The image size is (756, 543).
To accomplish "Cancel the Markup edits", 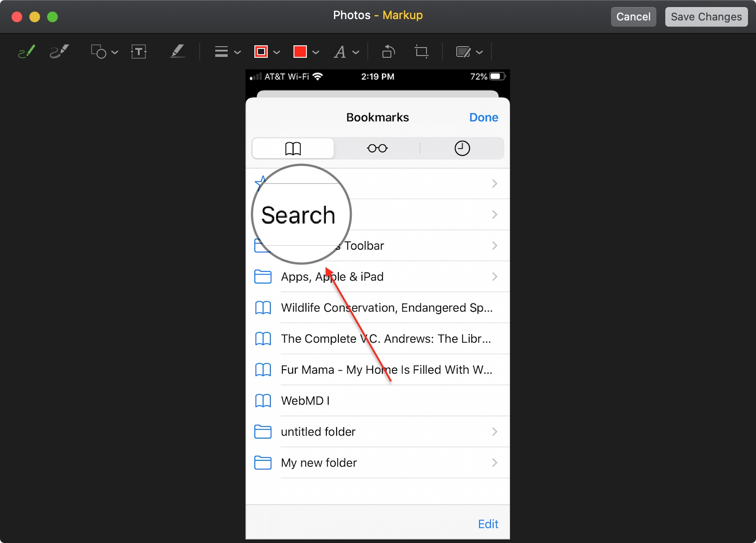I will point(633,17).
